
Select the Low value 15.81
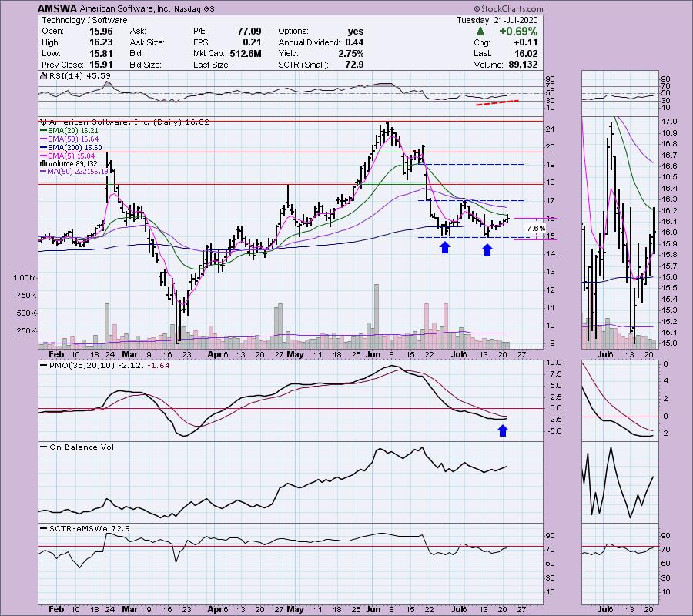(x=101, y=53)
